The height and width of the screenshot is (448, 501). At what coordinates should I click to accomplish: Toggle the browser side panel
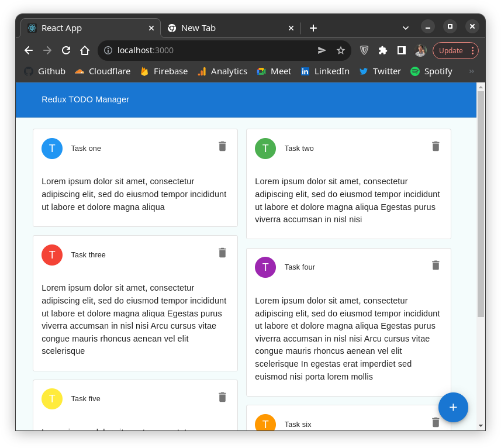pyautogui.click(x=402, y=50)
